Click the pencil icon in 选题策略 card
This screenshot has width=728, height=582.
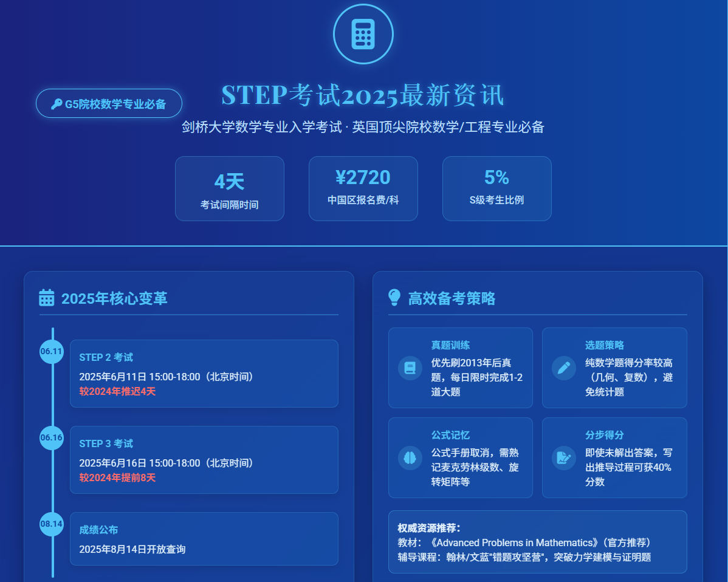(x=564, y=368)
